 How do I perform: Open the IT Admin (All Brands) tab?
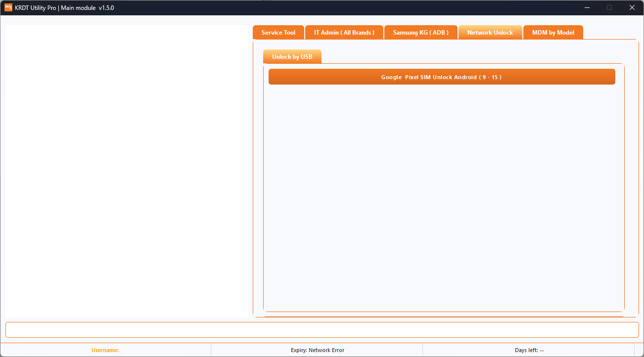pyautogui.click(x=344, y=32)
